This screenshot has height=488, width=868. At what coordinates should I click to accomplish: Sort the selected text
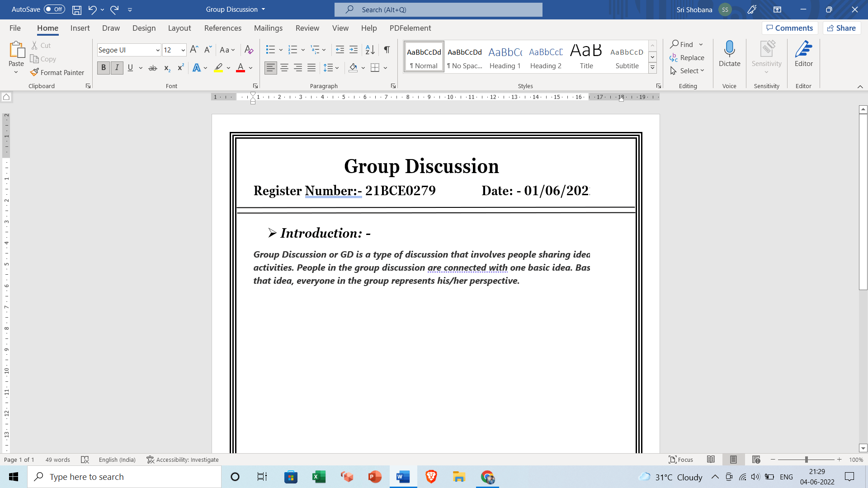370,50
